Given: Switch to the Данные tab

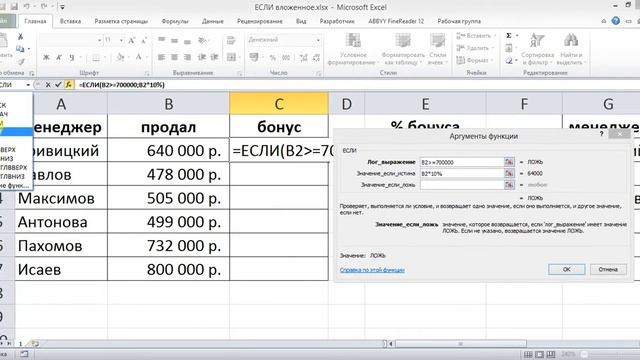Looking at the screenshot, I should (213, 21).
